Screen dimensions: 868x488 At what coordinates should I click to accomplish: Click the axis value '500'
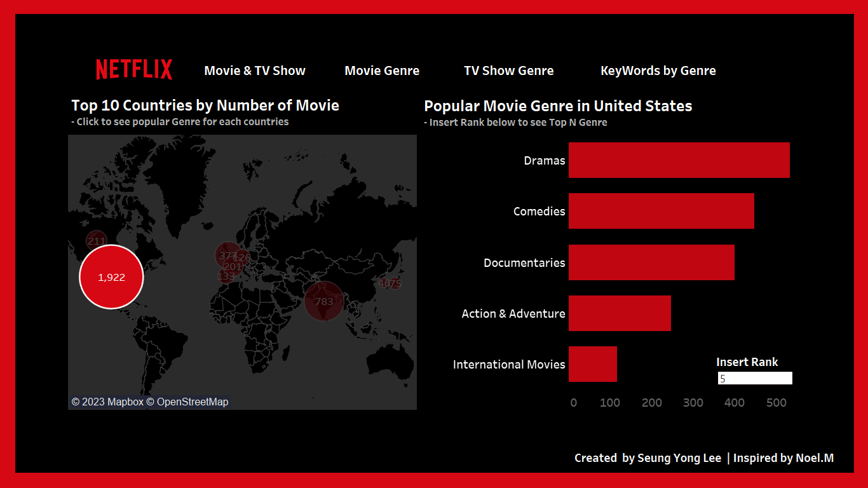(x=776, y=402)
